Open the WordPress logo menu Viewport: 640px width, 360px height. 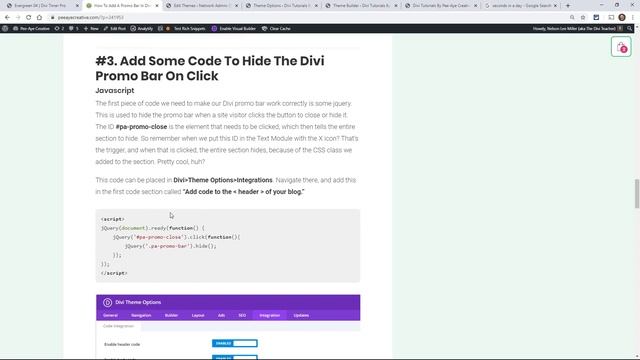(5, 29)
